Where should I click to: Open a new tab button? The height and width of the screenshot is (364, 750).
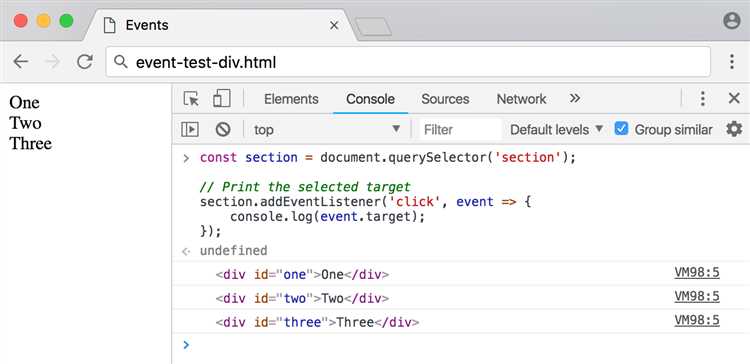click(x=374, y=27)
